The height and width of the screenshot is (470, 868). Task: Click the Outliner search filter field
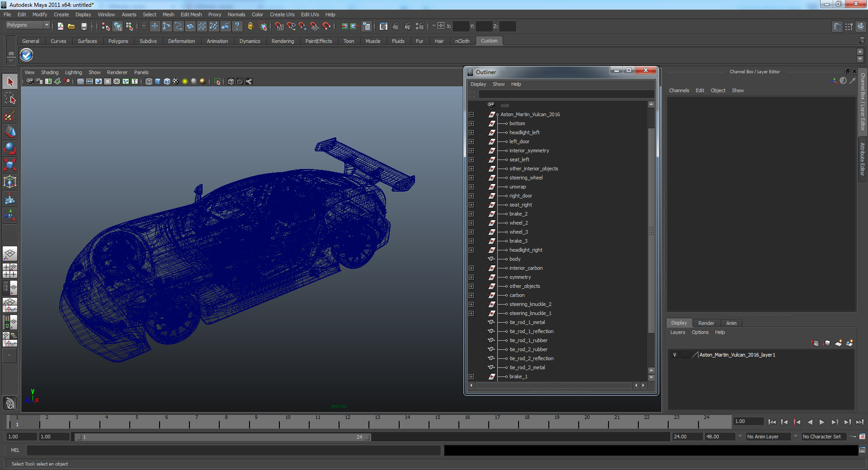tap(566, 94)
